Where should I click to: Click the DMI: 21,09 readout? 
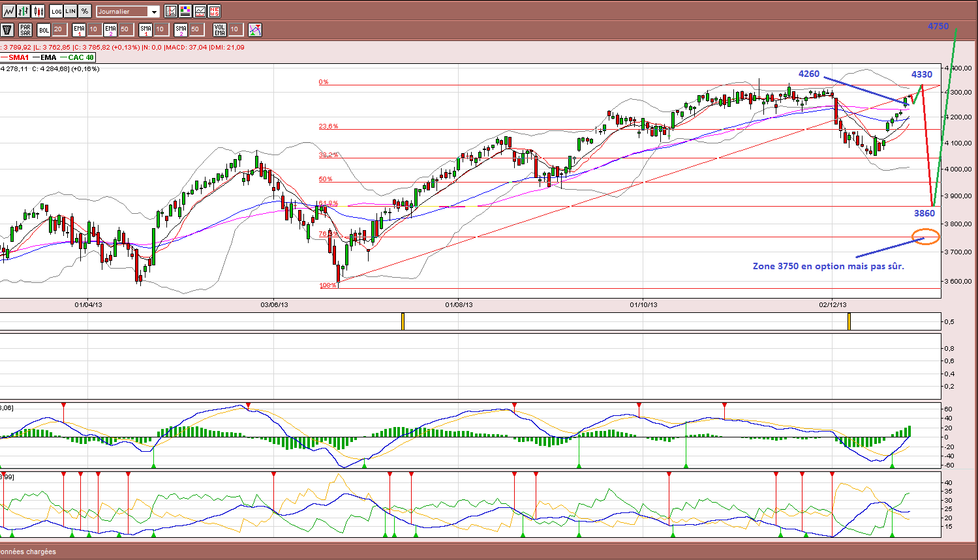click(227, 47)
